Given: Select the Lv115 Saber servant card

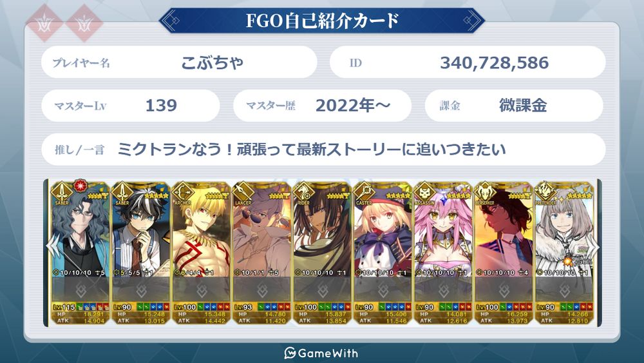Looking at the screenshot, I should click(x=80, y=253).
